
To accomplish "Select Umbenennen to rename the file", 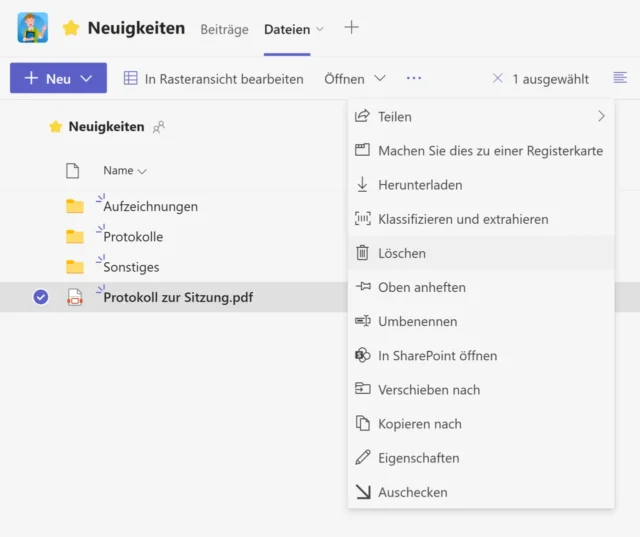I will pyautogui.click(x=417, y=321).
